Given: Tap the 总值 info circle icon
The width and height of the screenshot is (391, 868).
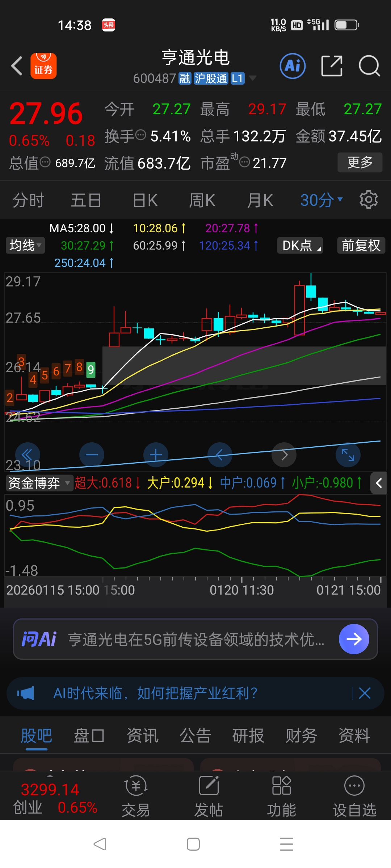Looking at the screenshot, I should coord(45,162).
